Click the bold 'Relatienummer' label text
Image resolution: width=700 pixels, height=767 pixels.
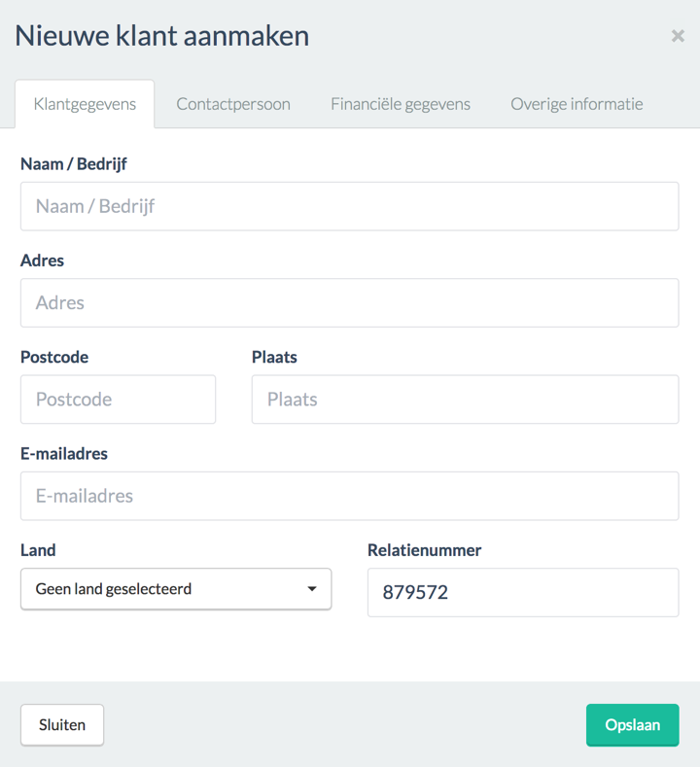(425, 550)
